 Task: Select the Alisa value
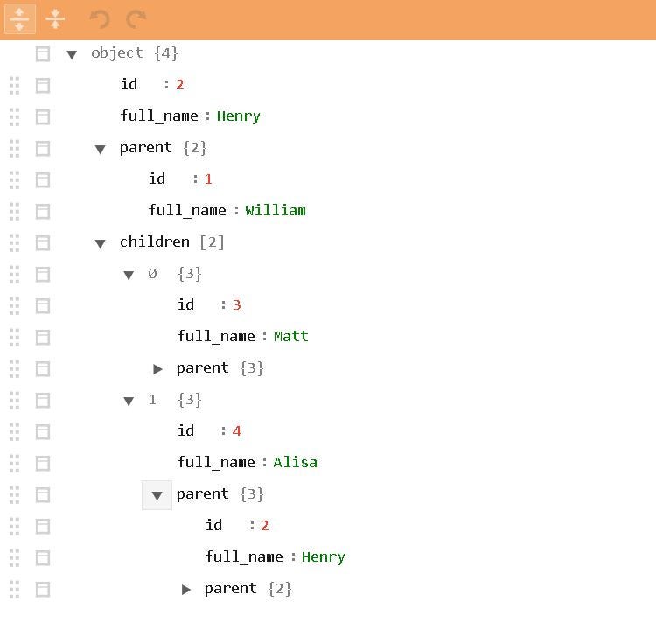(x=295, y=462)
